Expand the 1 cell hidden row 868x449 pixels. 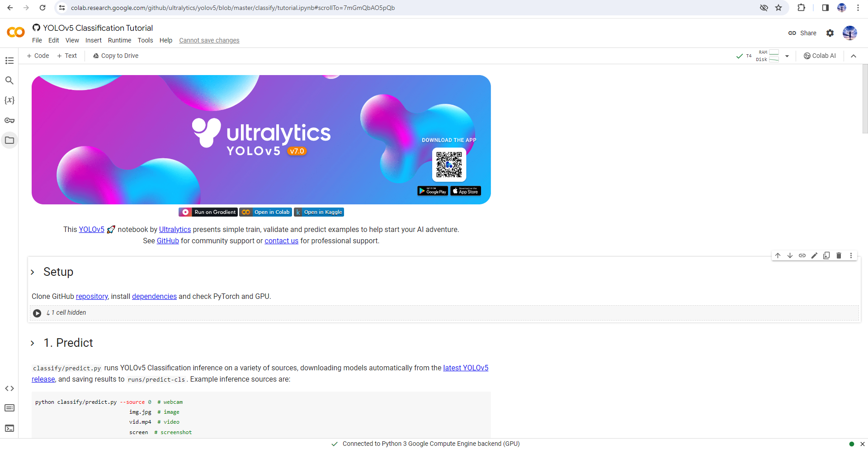pos(444,313)
